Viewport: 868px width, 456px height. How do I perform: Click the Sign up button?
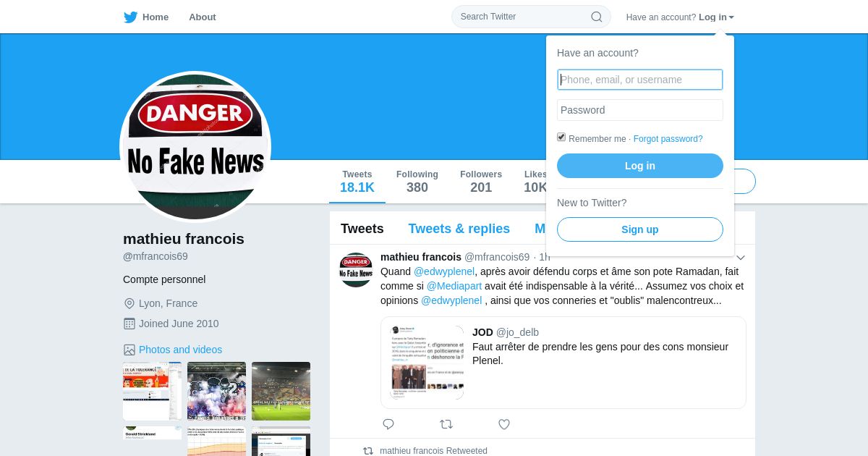(x=640, y=229)
